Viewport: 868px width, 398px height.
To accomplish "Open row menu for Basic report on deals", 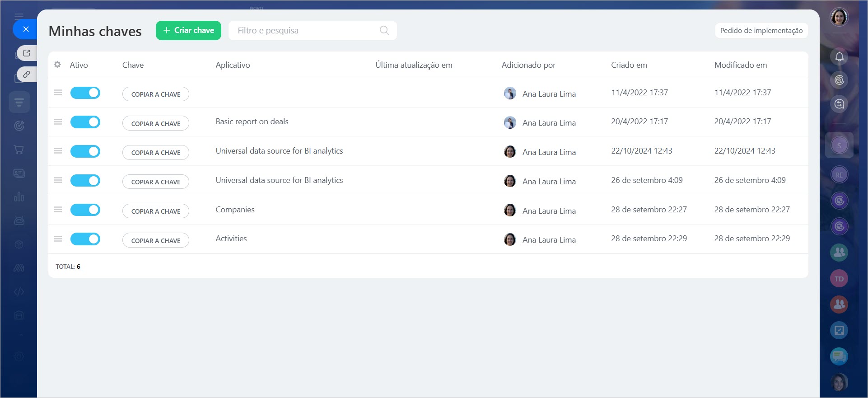I will coord(58,122).
